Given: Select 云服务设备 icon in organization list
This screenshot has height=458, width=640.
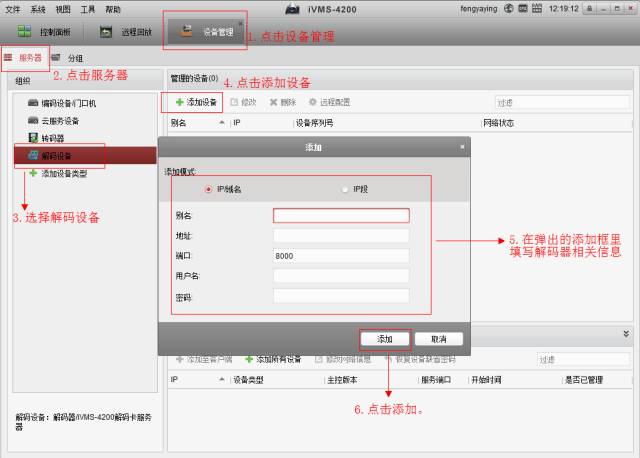Looking at the screenshot, I should pos(33,120).
